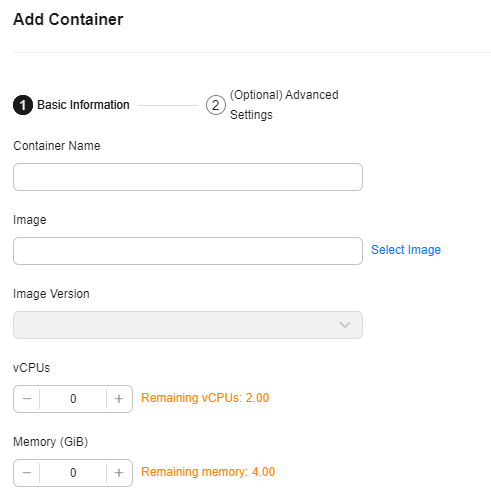Click the step 1 circle icon
This screenshot has height=504, width=491.
pos(23,105)
